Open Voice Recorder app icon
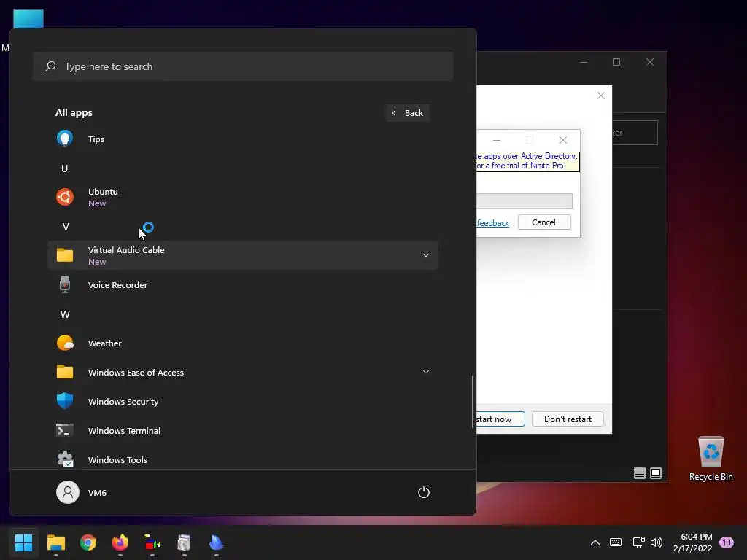 (x=65, y=285)
